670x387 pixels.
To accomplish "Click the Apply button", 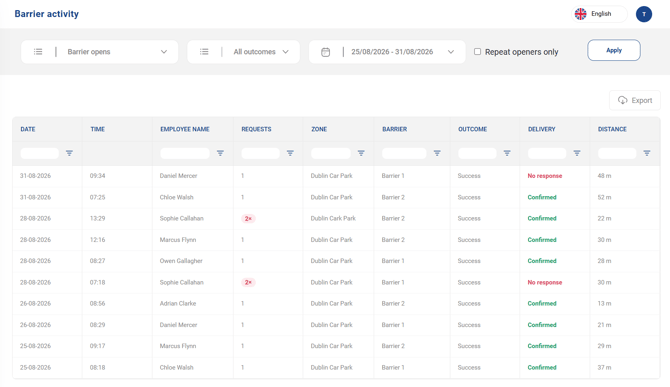I will (614, 50).
